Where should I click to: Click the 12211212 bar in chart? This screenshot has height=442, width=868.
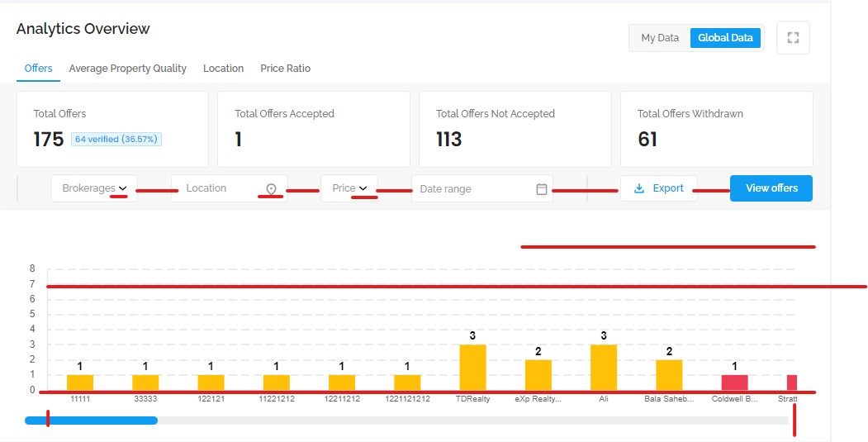(x=342, y=383)
